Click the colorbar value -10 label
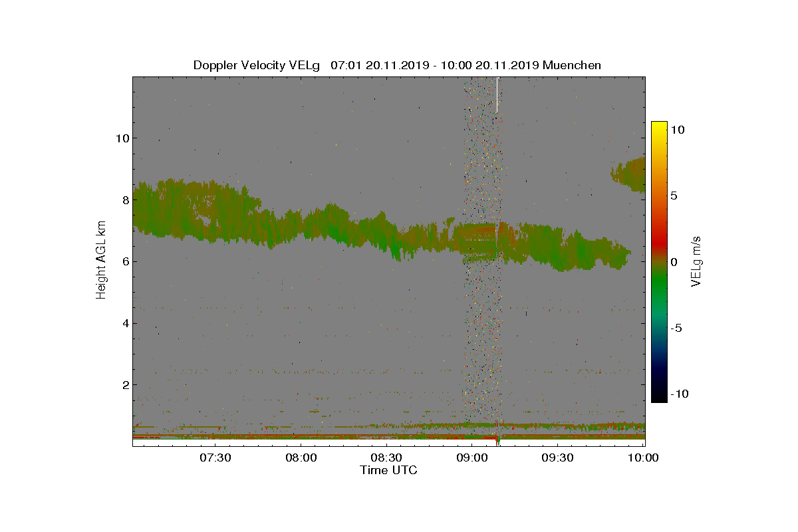Viewport: 798px width, 532px height. point(680,394)
